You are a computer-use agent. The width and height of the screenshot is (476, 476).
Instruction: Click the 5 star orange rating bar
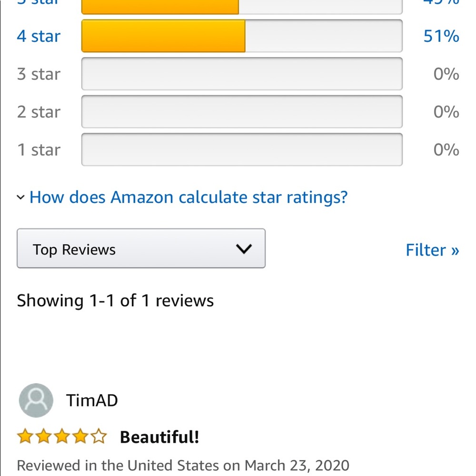242,7
